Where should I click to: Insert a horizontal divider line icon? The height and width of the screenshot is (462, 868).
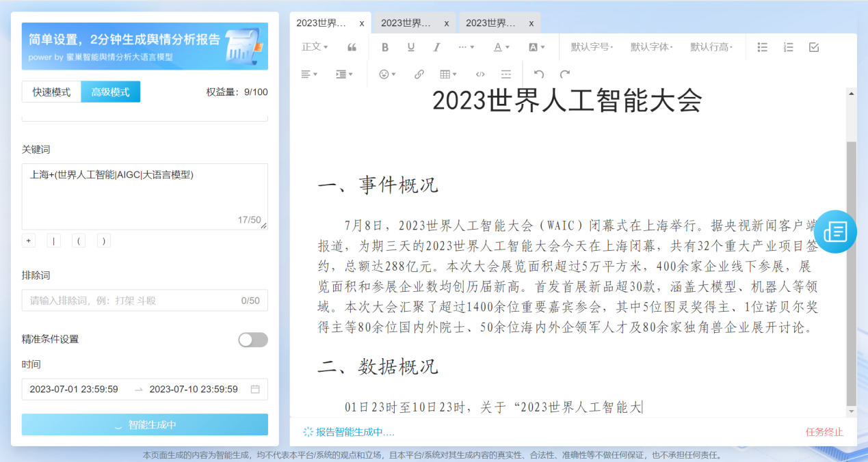pyautogui.click(x=506, y=73)
